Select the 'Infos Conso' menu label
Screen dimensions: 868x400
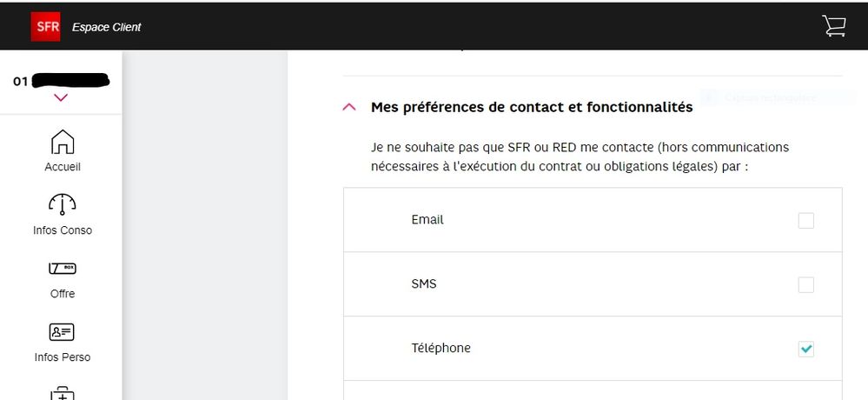(62, 230)
